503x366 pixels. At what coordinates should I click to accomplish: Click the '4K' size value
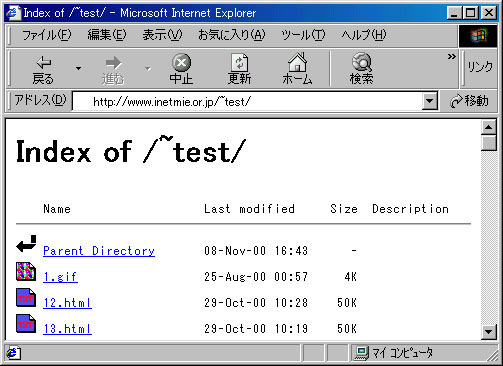click(351, 277)
